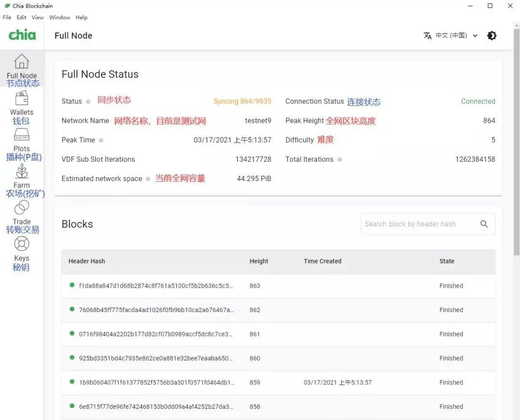Open the Full Node sidebar icon
520x420 pixels.
coord(22,61)
